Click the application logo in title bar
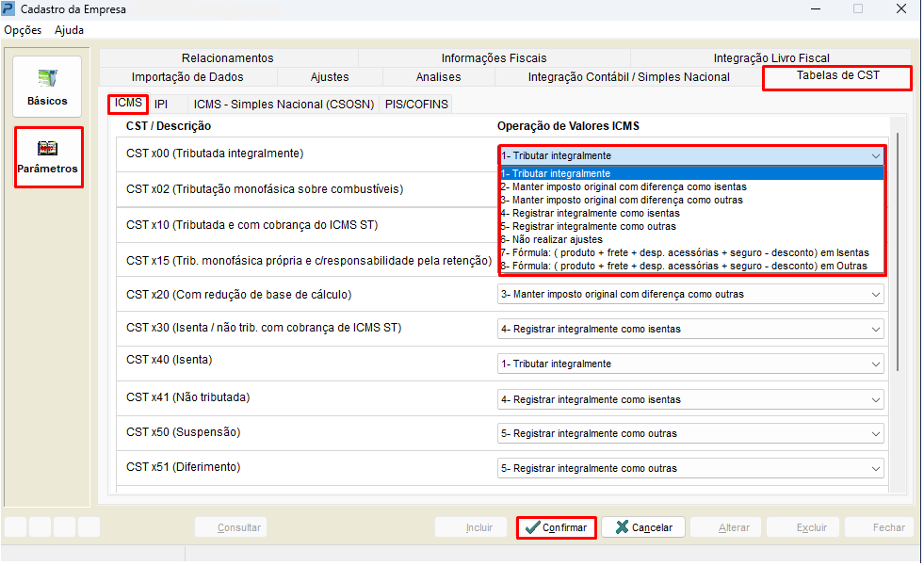924x566 pixels. click(x=8, y=8)
